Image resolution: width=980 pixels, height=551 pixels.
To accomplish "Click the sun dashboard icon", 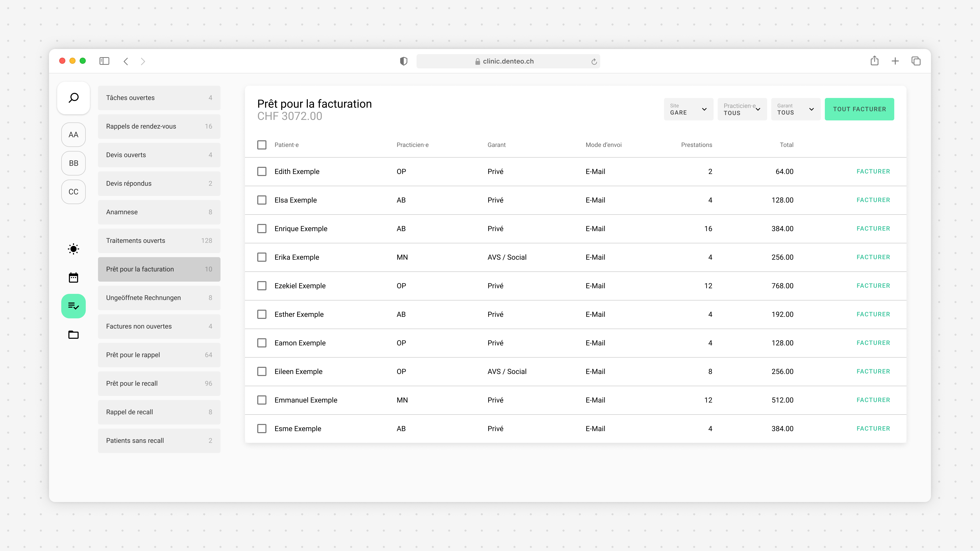I will click(73, 249).
